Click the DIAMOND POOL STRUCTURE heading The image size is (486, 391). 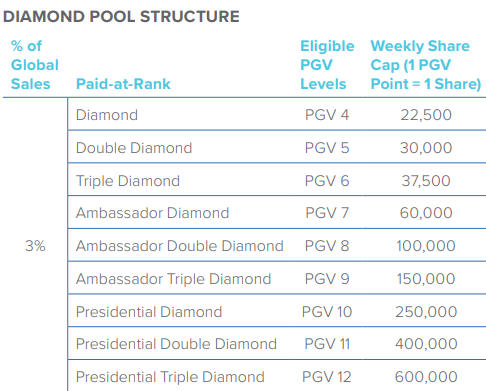pos(121,17)
